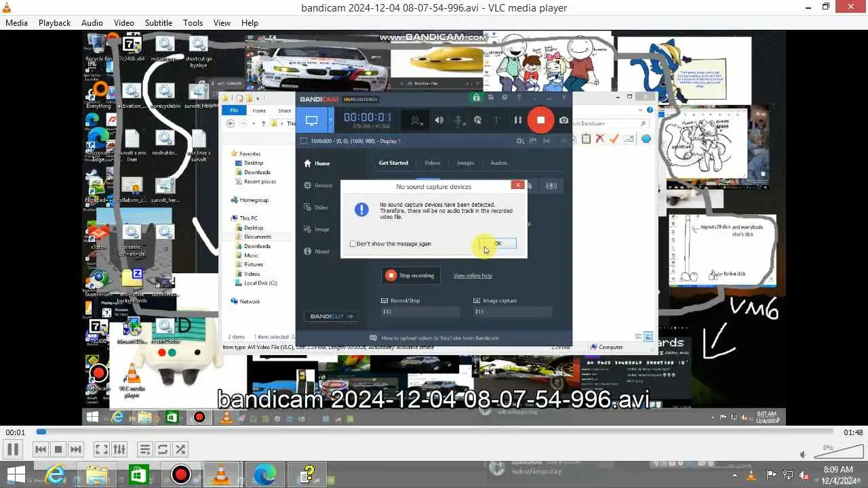
Task: Open the Audio menu
Action: click(92, 22)
